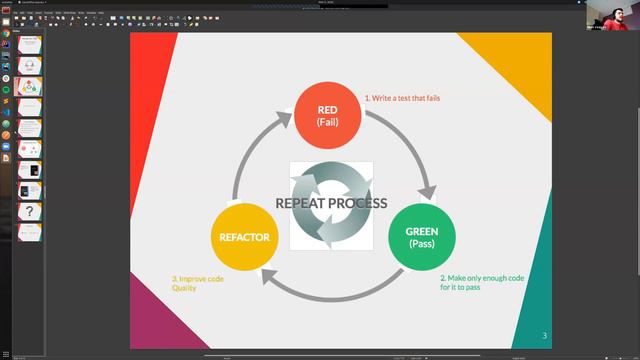Click the LibreOffice Impress document icon in dock
The image size is (640, 360).
6,158
